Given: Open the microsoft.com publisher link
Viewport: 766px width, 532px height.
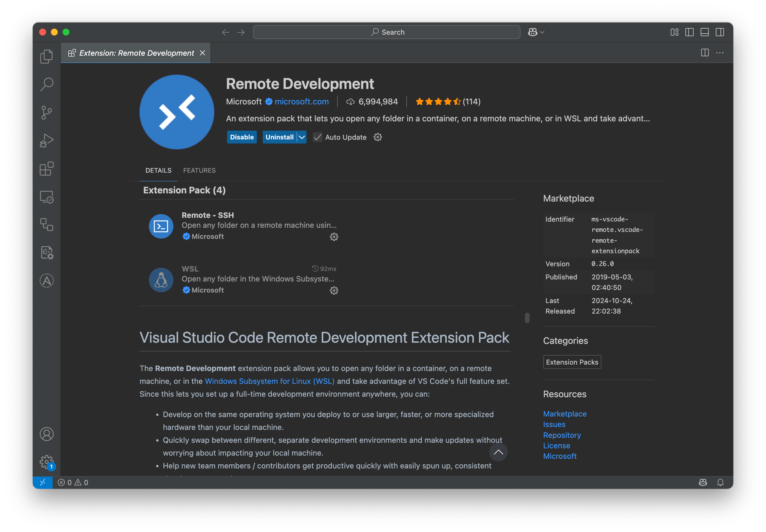Looking at the screenshot, I should (301, 102).
